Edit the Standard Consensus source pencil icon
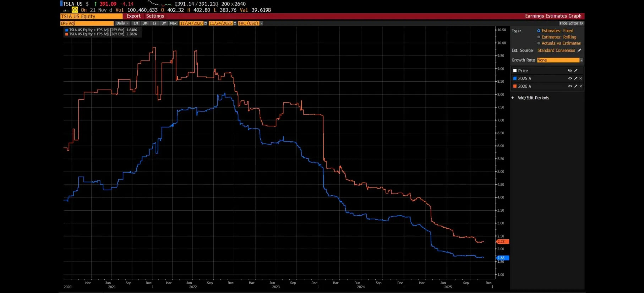 click(579, 50)
